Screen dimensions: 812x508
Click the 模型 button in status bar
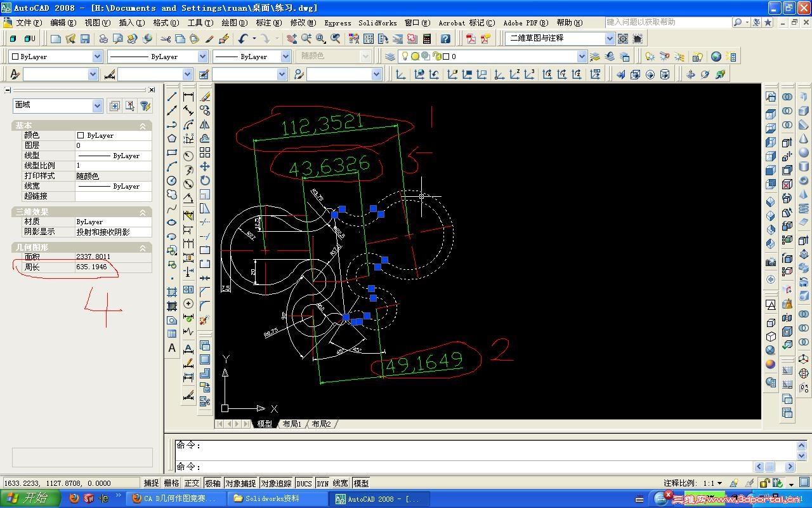(x=361, y=483)
